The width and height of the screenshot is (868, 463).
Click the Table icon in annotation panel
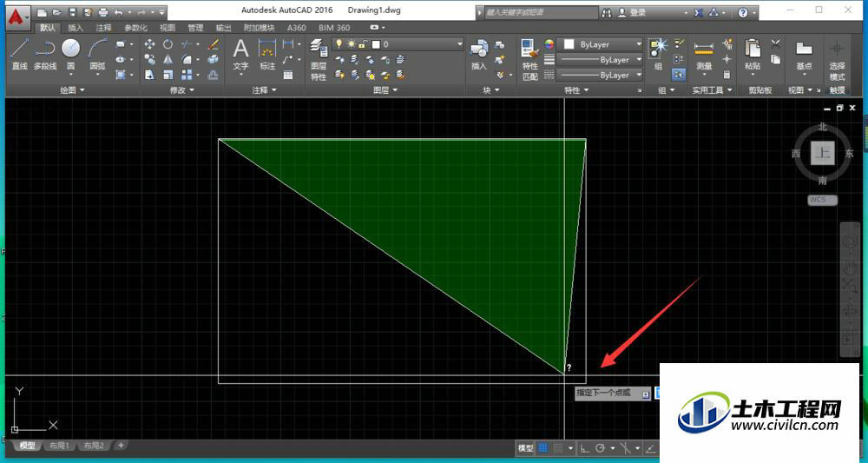point(288,75)
